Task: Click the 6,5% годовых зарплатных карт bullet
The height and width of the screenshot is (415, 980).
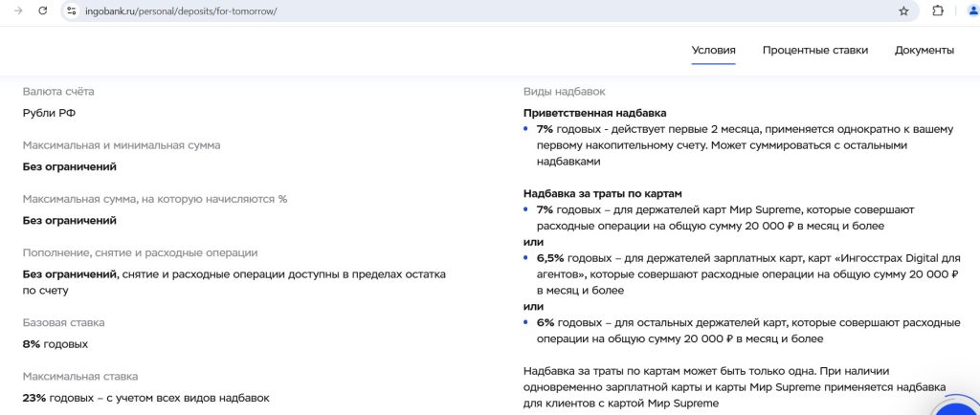Action: [747, 274]
